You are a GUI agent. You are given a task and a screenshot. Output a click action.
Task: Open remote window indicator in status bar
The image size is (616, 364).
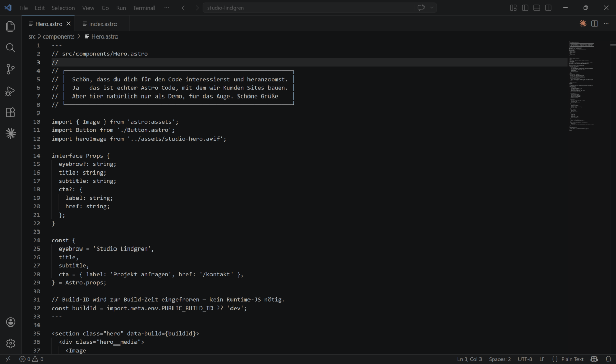point(8,359)
